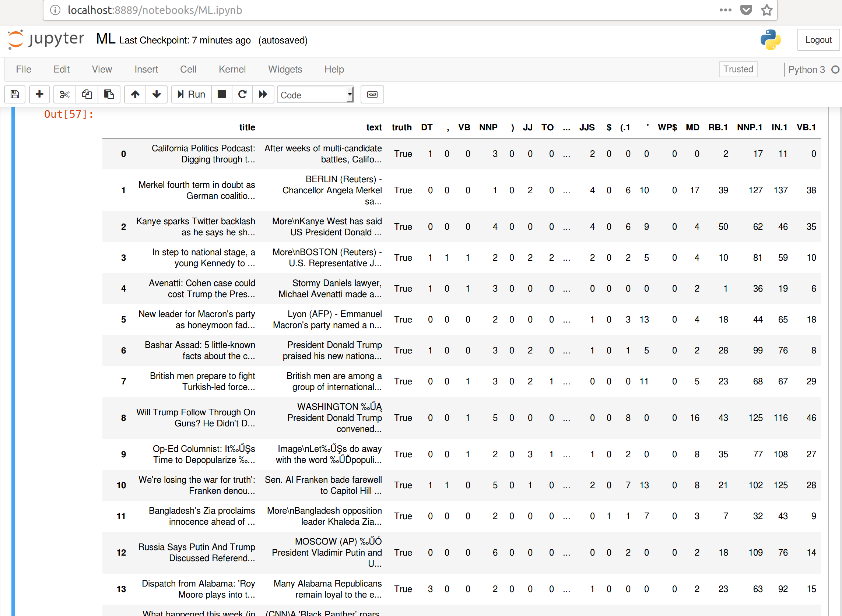Copy selected cells from the toolbar
Screen dimensions: 842x616
(x=87, y=94)
